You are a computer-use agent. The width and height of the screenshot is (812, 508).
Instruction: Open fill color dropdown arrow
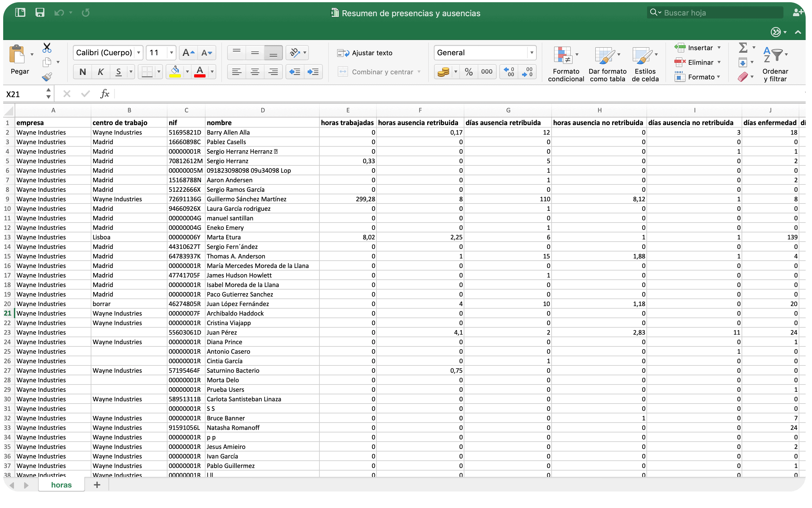(x=187, y=72)
